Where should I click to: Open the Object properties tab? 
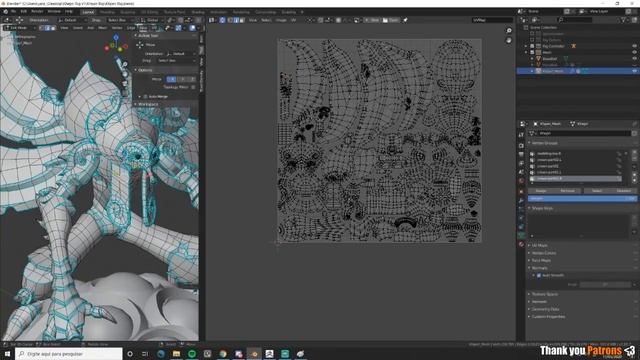click(521, 191)
